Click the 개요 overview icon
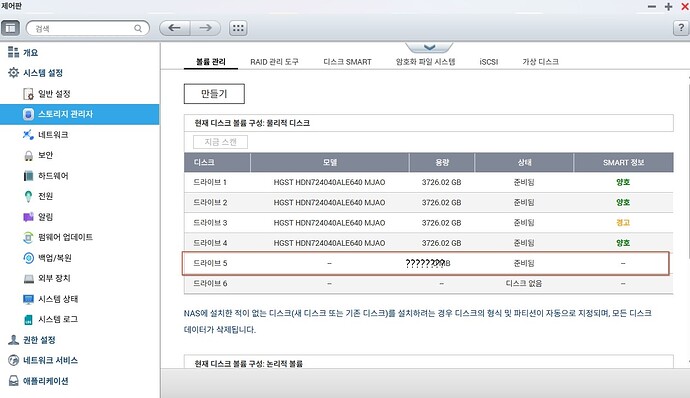The image size is (690, 398). tap(13, 52)
